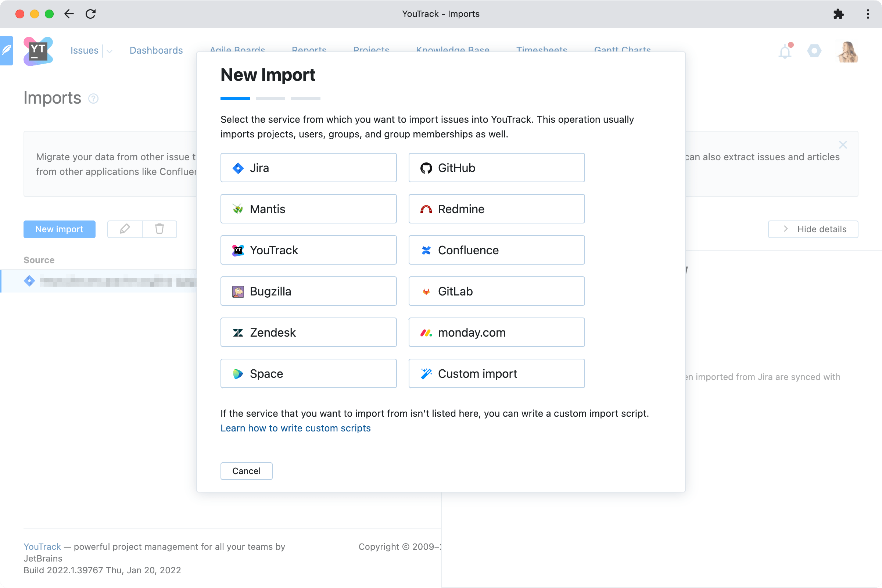Dismiss the migration info banner
The image size is (882, 588).
pyautogui.click(x=843, y=145)
